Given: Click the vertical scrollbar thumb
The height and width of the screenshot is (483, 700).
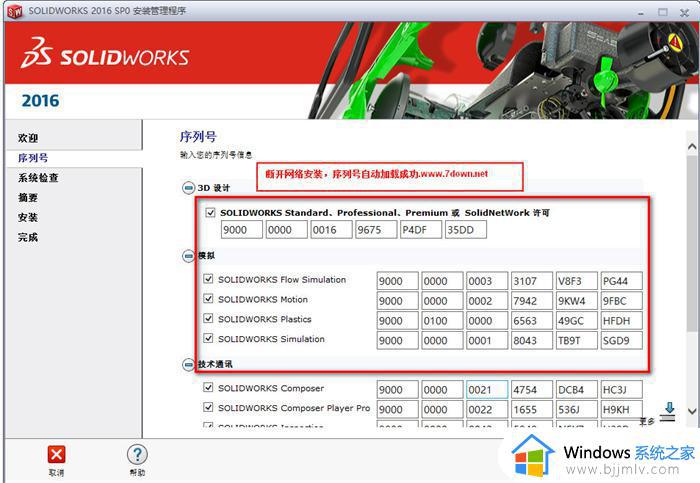Looking at the screenshot, I should point(692,243).
